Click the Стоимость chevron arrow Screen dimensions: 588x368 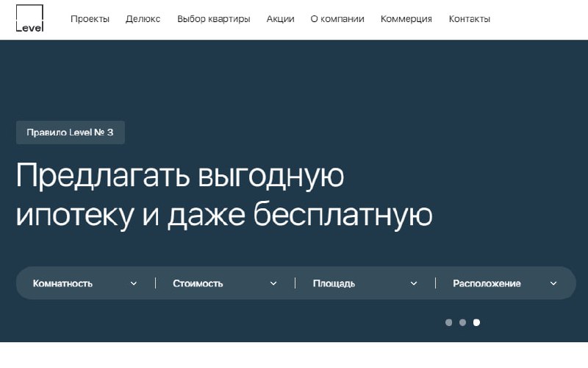pyautogui.click(x=273, y=283)
